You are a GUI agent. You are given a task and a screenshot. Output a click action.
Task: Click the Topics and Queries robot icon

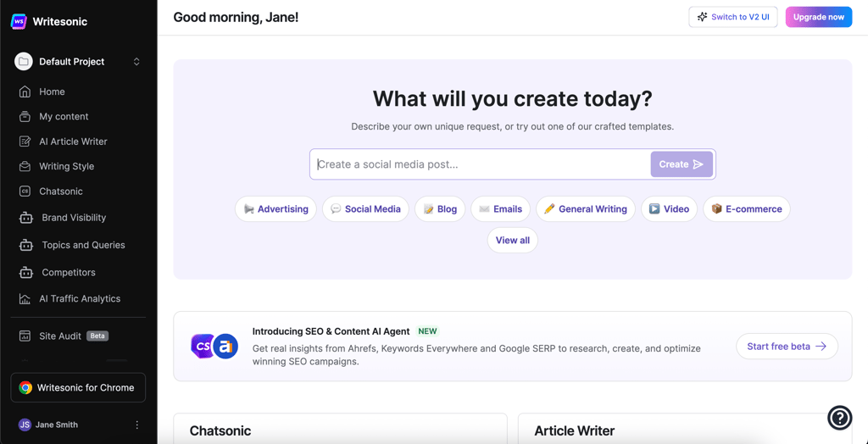25,245
